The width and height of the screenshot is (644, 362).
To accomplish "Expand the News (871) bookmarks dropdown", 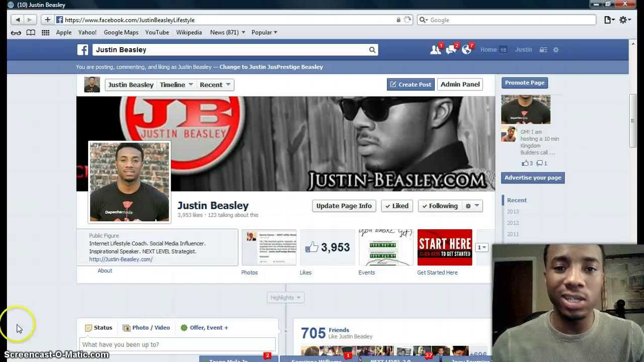I will (x=227, y=32).
